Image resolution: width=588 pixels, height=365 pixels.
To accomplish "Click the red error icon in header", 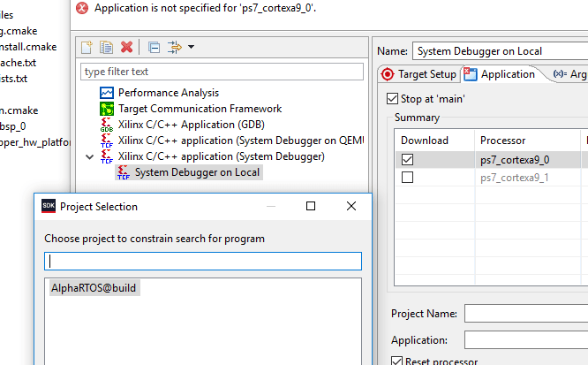I will coord(82,8).
